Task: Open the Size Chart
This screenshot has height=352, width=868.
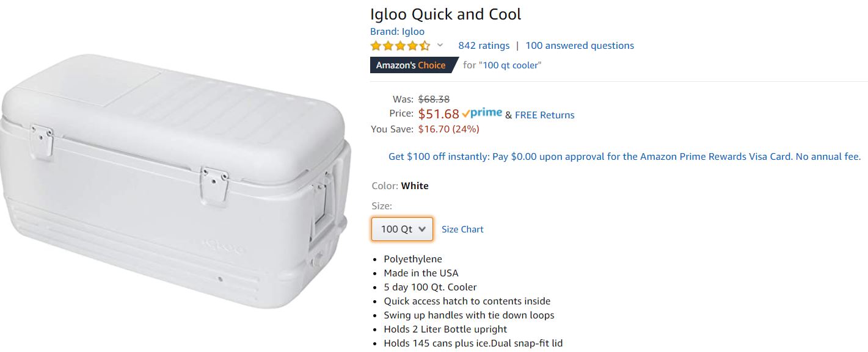Action: click(462, 229)
